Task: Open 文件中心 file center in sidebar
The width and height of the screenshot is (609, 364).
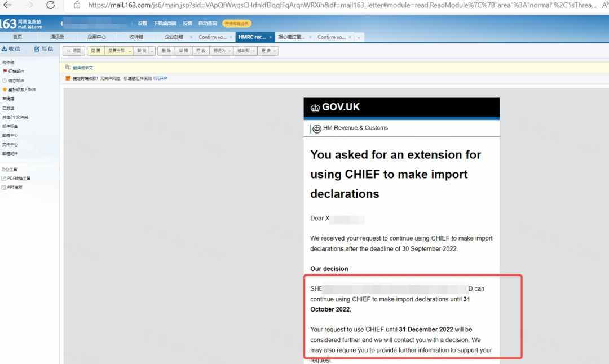Action: tap(10, 144)
